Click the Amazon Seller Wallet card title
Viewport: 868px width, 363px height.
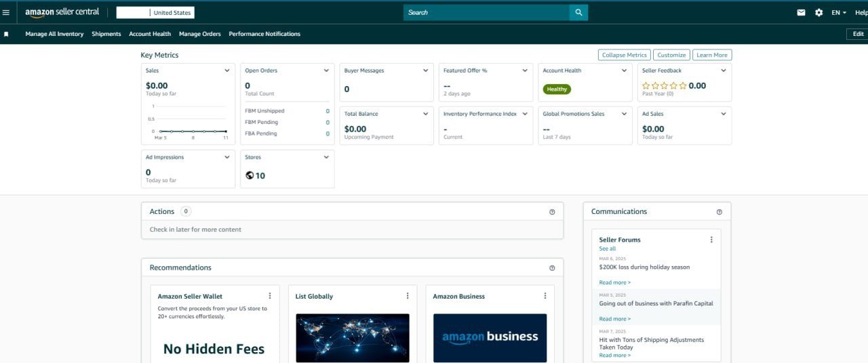pyautogui.click(x=190, y=296)
